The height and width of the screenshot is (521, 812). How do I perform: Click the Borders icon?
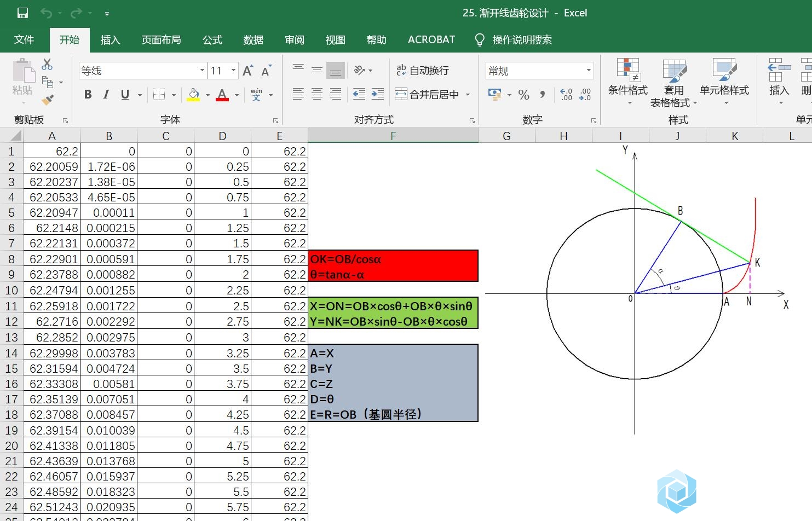159,94
